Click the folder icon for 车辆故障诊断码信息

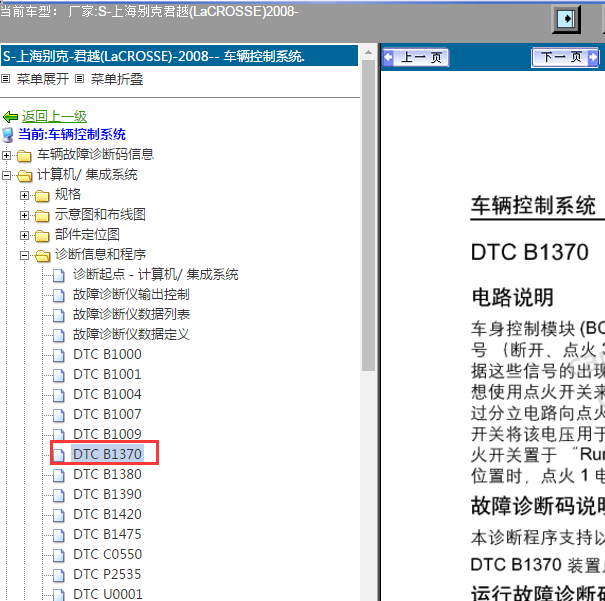coord(24,156)
